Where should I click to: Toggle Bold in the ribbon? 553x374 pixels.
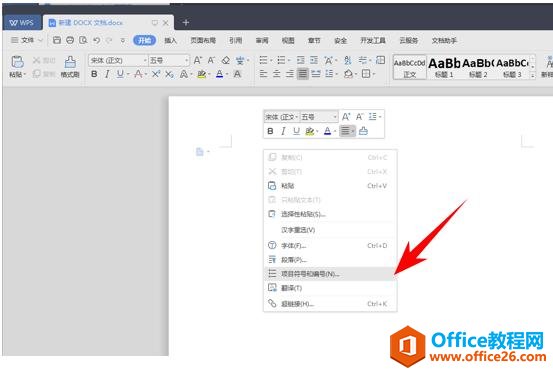tap(94, 74)
